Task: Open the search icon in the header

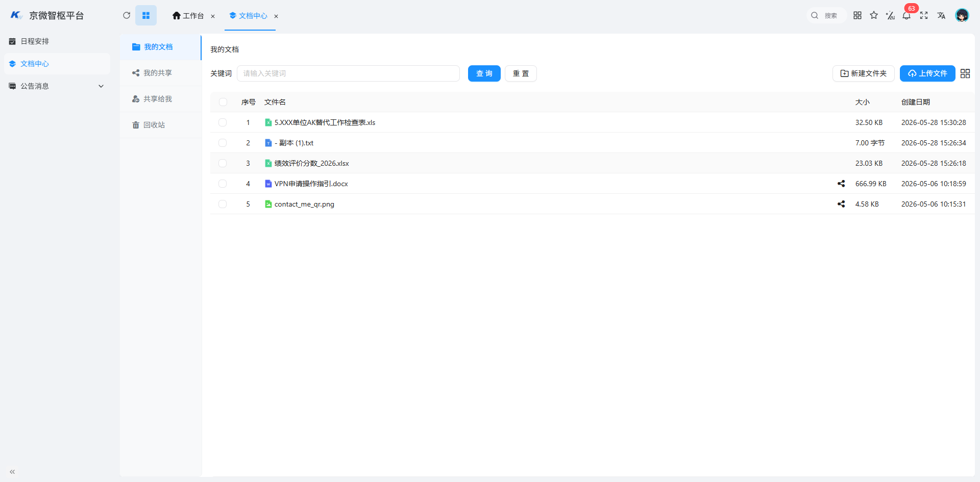Action: point(815,15)
